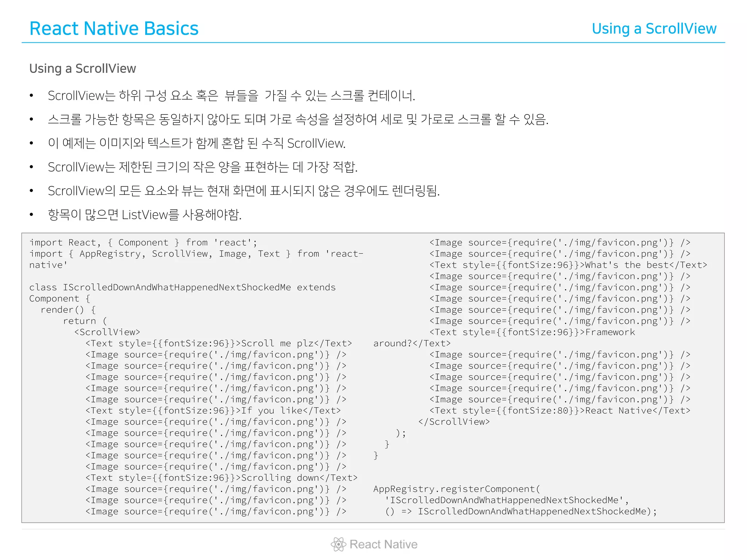Viewport: 747px width, 560px height.
Task: Click the bullet starting 'ScrollView의 모든 요소와'
Action: pos(244,191)
